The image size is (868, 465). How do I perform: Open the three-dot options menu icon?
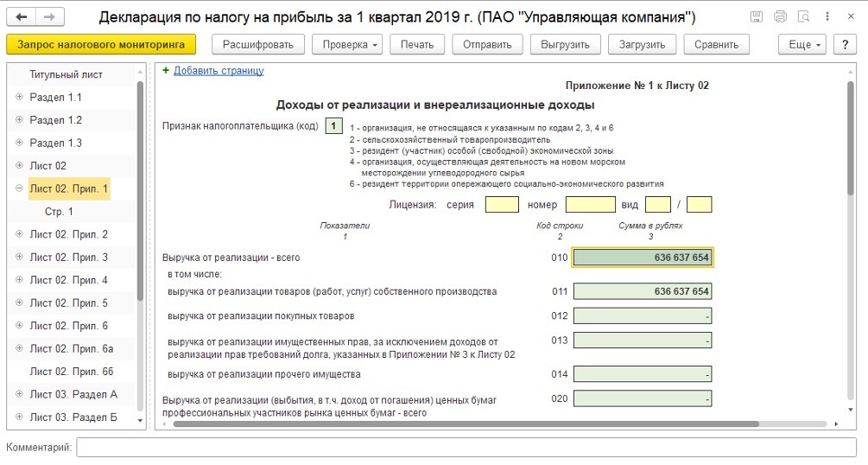[827, 17]
